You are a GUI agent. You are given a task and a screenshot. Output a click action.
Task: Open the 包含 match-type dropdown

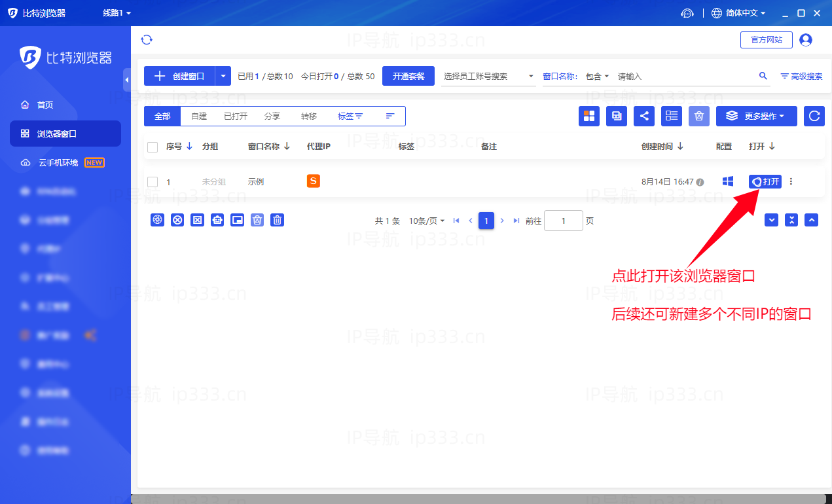(597, 76)
